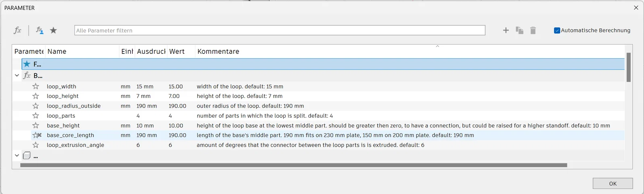Sort by the Name column header
Viewport: 644px width, 194px height.
(57, 51)
